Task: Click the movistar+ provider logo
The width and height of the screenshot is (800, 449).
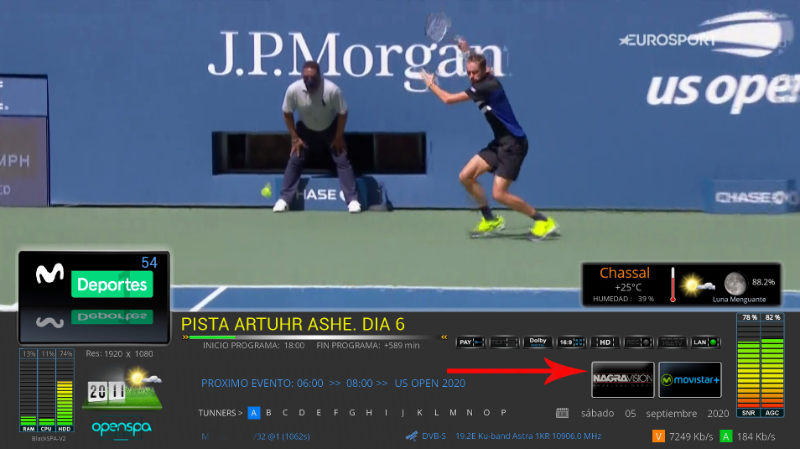Action: (x=690, y=380)
